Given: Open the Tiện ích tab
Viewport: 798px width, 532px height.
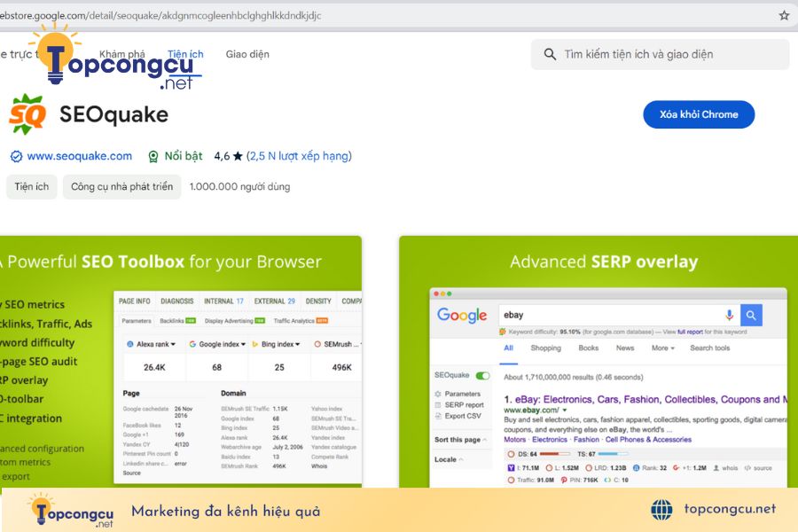Looking at the screenshot, I should (185, 53).
